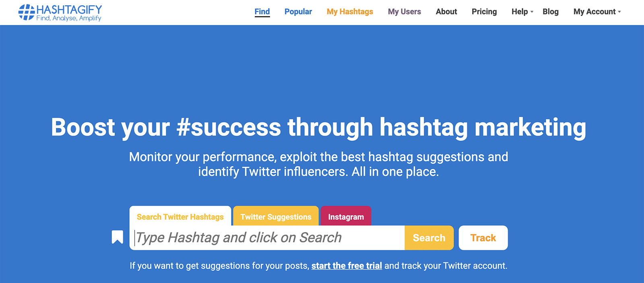Screen dimensions: 644x283
Task: Expand the My Account dropdown
Action: coord(597,12)
